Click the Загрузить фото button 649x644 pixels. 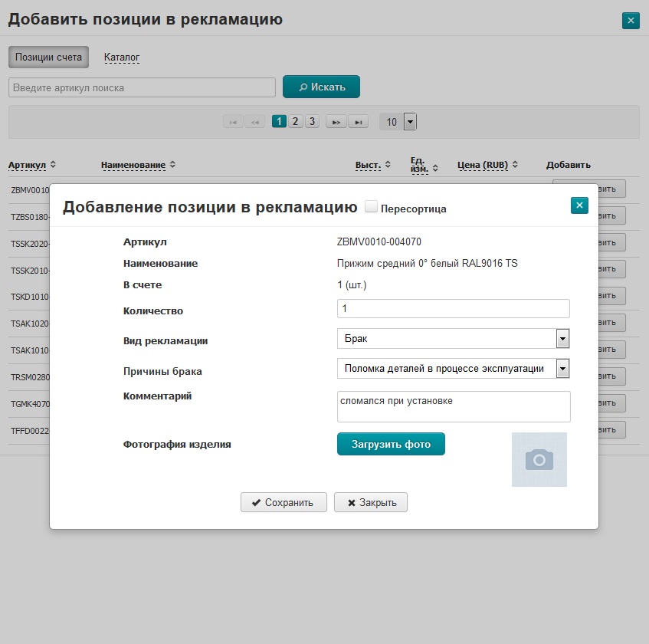pos(391,444)
